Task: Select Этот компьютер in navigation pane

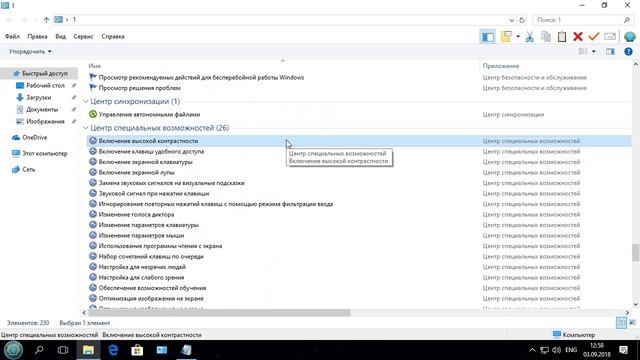Action: pyautogui.click(x=44, y=153)
